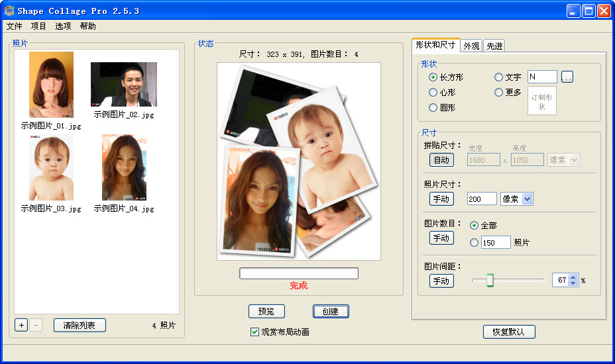Open the collage size 像素 unit dropdown
The width and height of the screenshot is (615, 364).
pos(563,160)
